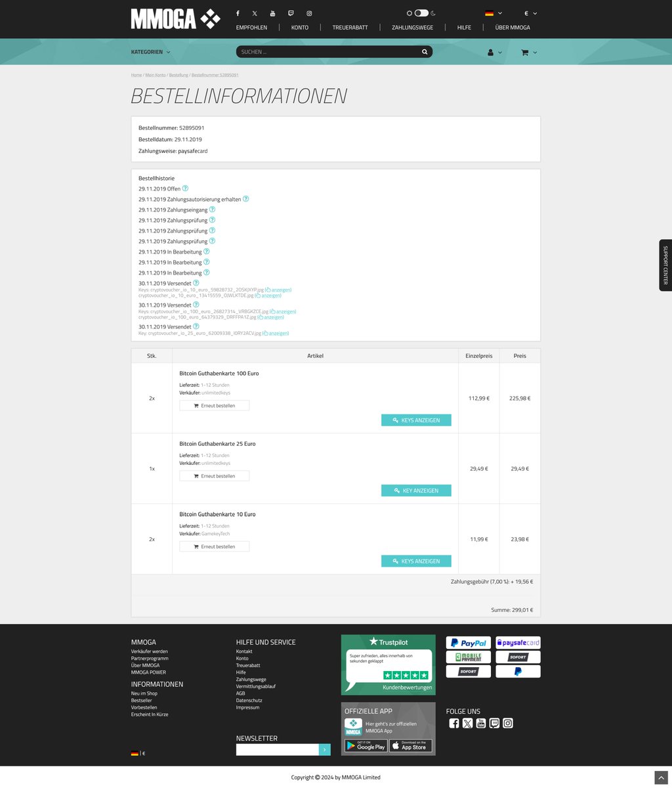The width and height of the screenshot is (672, 788).
Task: Open Partnerprogramm footer link
Action: (x=150, y=659)
